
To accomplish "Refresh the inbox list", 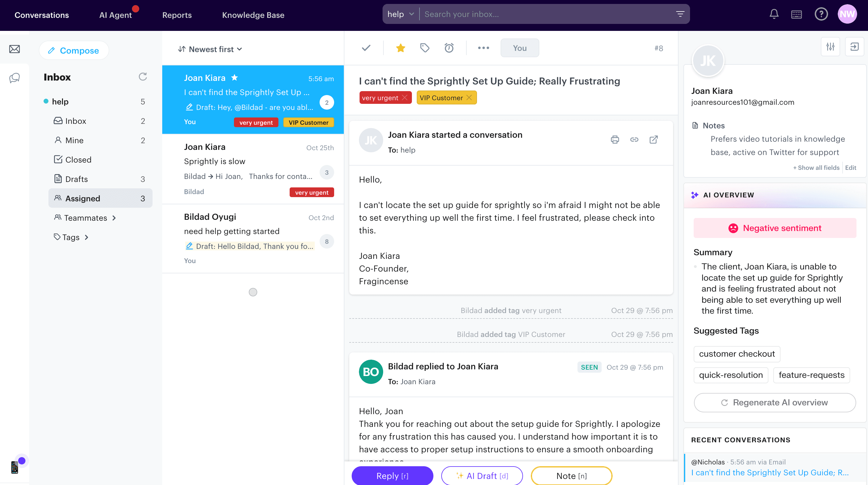I will click(143, 77).
